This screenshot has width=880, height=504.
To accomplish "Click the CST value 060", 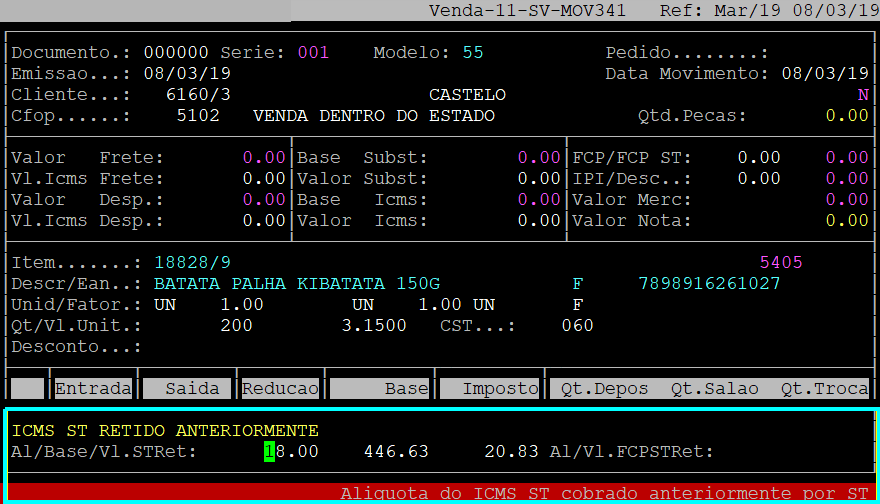I will (576, 325).
